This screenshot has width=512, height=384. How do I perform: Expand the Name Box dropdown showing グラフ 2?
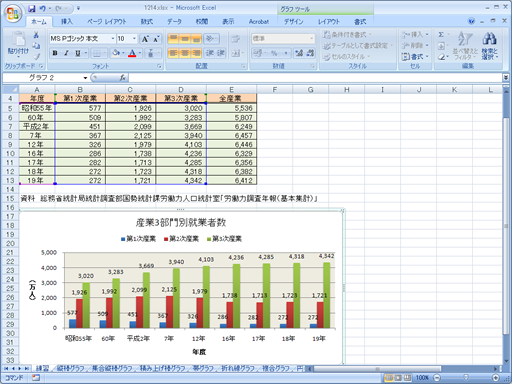[x=85, y=78]
